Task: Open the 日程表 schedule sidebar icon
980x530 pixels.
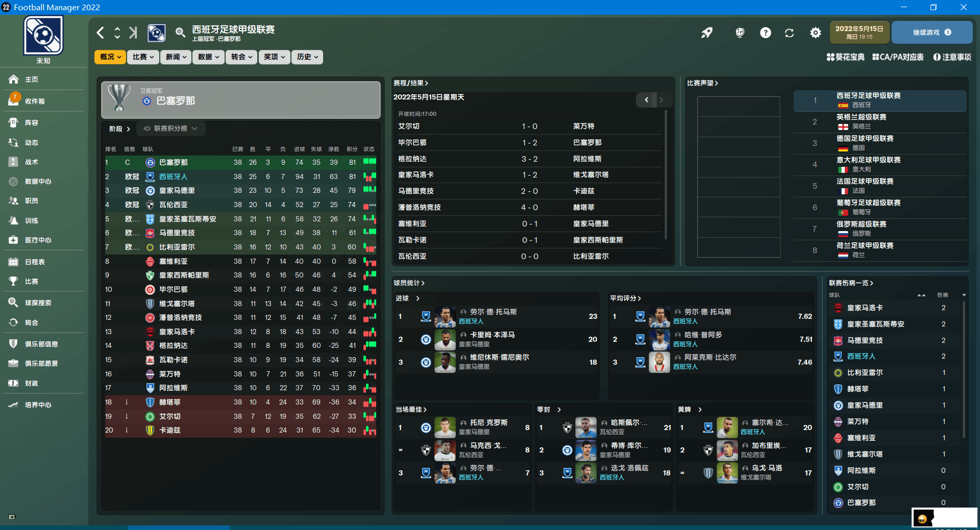Action: tap(14, 262)
